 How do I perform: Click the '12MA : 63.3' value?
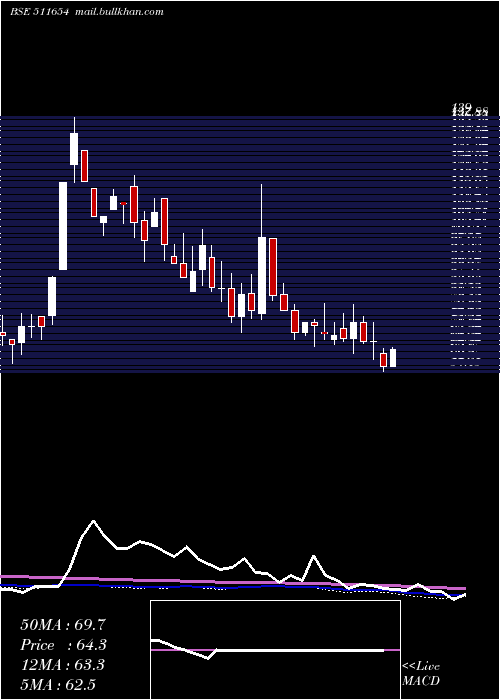tap(62, 665)
